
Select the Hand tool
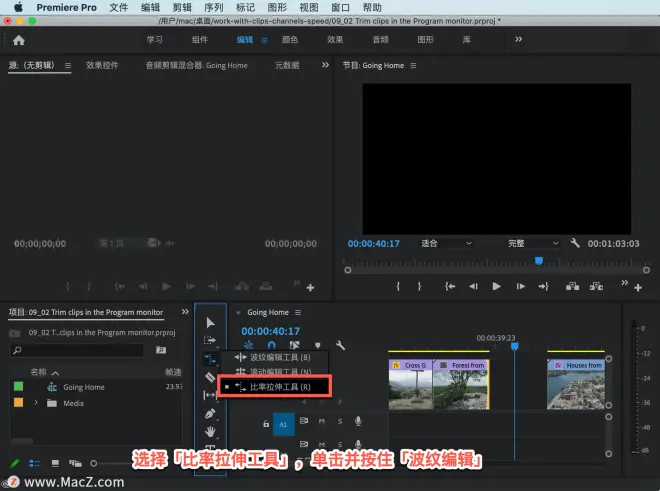tap(210, 431)
